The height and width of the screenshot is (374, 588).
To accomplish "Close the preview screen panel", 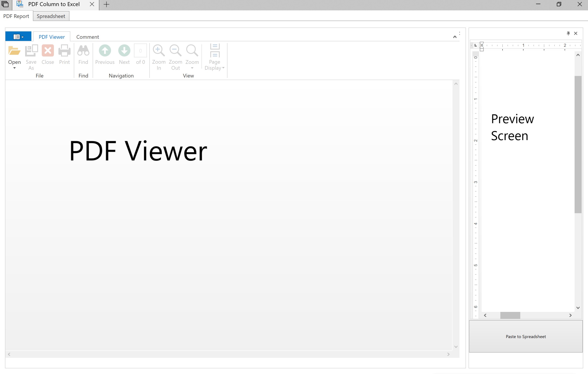I will click(575, 33).
